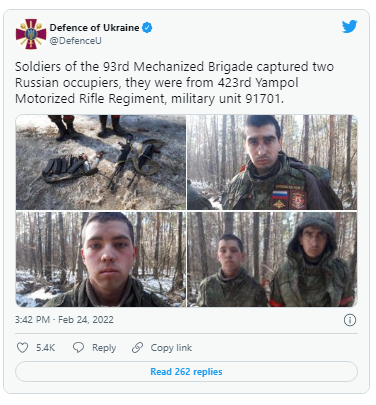The width and height of the screenshot is (376, 405).
Task: Read 262 replies button
Action: click(x=186, y=372)
